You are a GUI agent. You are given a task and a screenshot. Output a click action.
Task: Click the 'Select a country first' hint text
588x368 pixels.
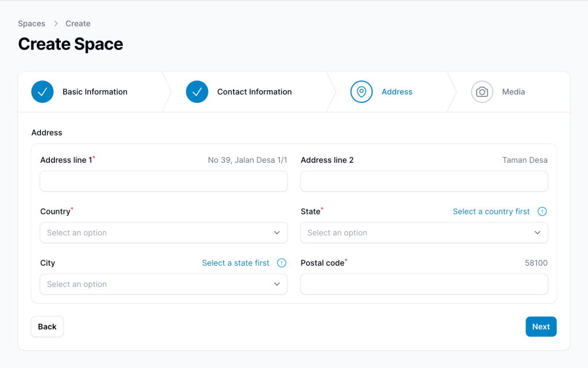click(492, 212)
